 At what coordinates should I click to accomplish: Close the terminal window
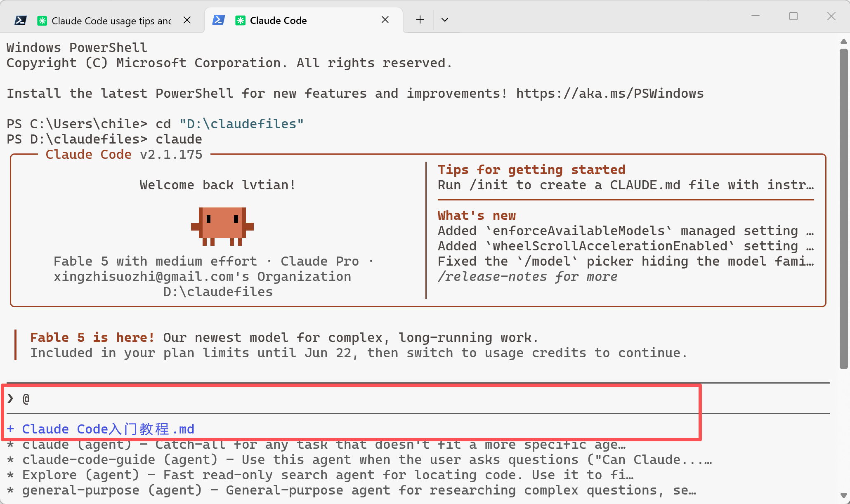[831, 16]
